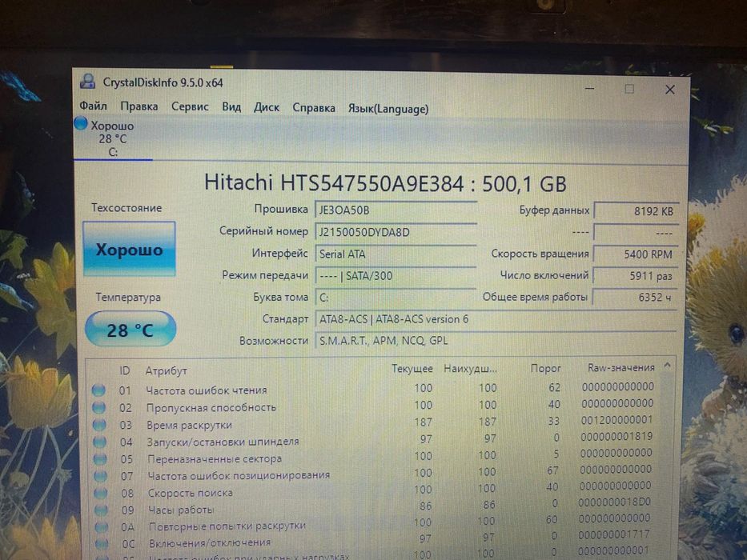Click status orb of attribute 0A row
The width and height of the screenshot is (747, 560).
tap(102, 526)
